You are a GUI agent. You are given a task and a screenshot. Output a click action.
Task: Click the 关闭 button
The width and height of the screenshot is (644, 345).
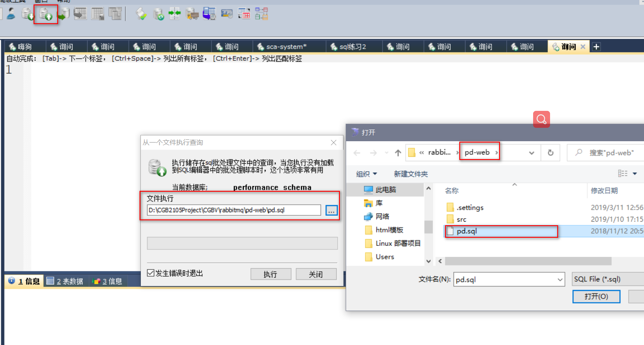[316, 274]
